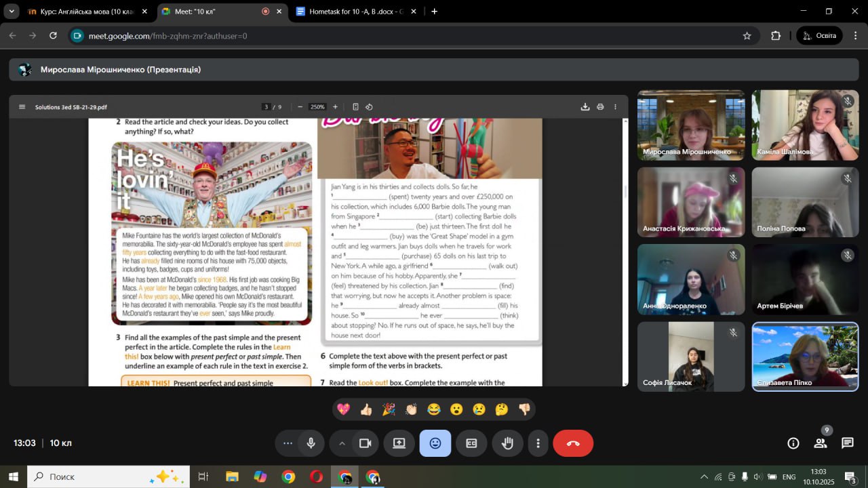Click the Освіта profile button
This screenshot has height=488, width=868.
point(819,36)
